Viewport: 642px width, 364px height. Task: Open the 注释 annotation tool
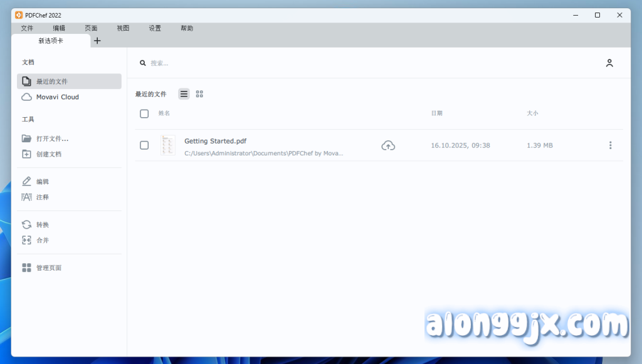coord(42,197)
